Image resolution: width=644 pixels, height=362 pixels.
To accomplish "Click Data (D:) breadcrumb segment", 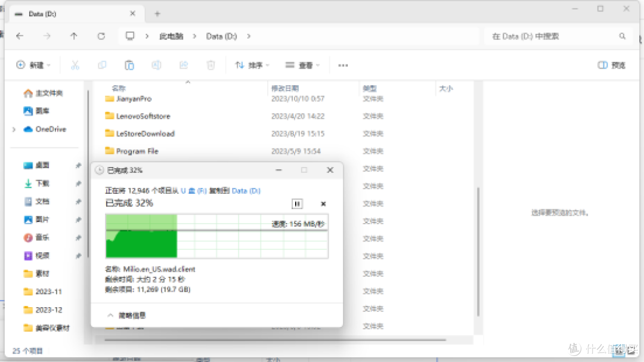I will [x=221, y=36].
